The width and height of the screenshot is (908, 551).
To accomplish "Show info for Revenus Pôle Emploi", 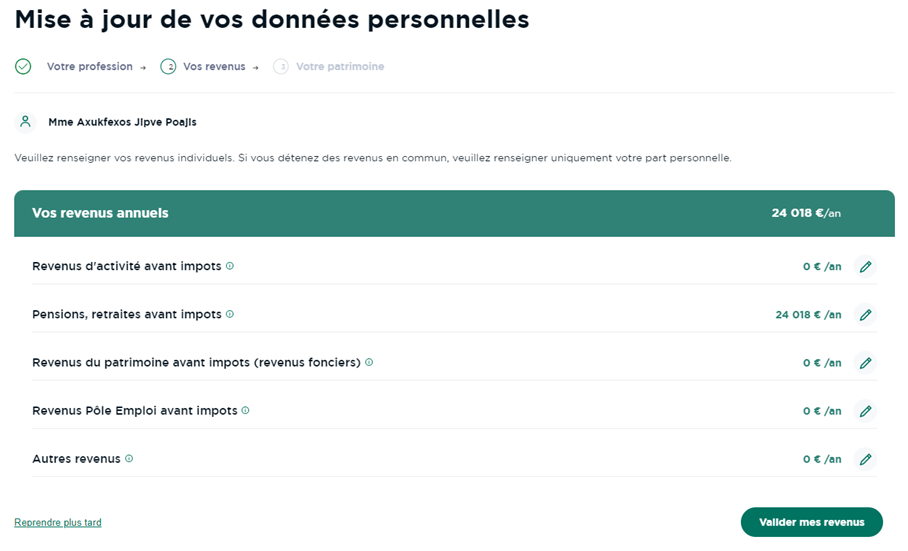I will [x=246, y=410].
